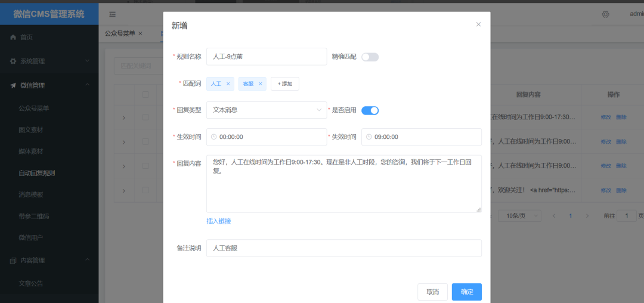Screen dimensions: 644x303
Task: Close the 新增 dialog with the X icon
Action: point(478,24)
